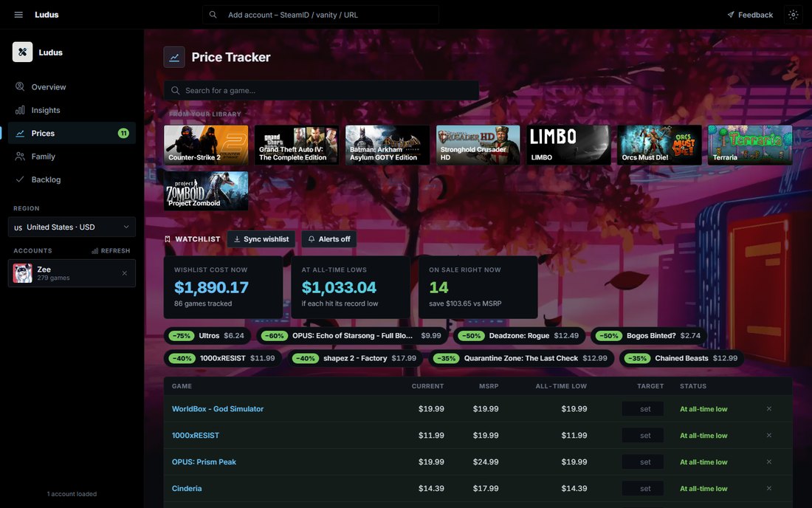This screenshot has width=812, height=508.
Task: Remove Cinderia from watchlist
Action: point(769,488)
